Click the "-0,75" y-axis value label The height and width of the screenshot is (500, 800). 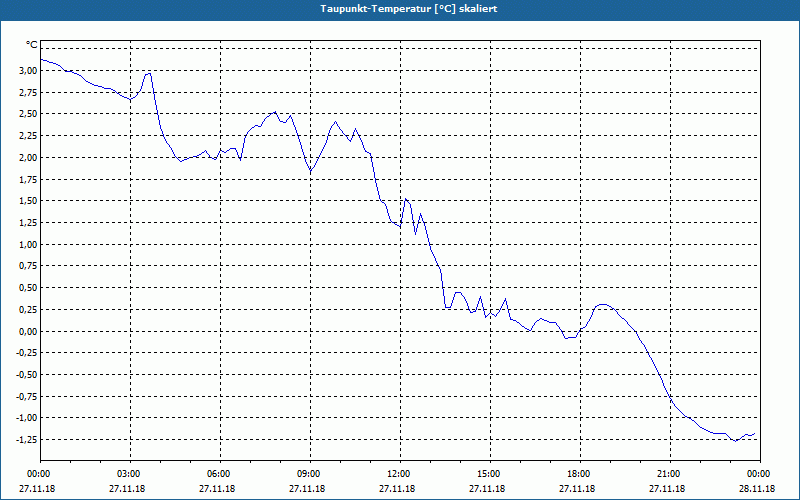(x=28, y=396)
